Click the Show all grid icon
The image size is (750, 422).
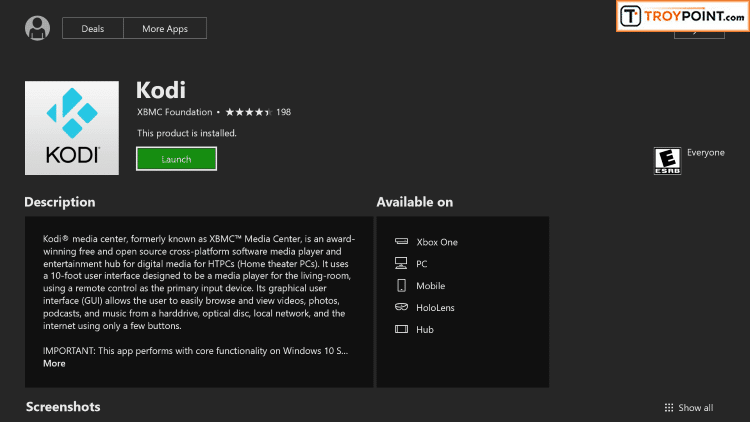[669, 408]
